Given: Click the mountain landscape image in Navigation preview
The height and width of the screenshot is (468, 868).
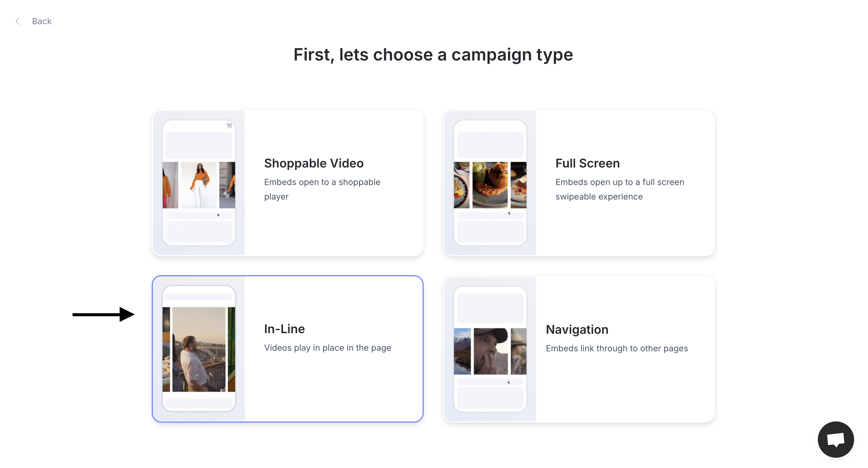Looking at the screenshot, I should point(462,351).
